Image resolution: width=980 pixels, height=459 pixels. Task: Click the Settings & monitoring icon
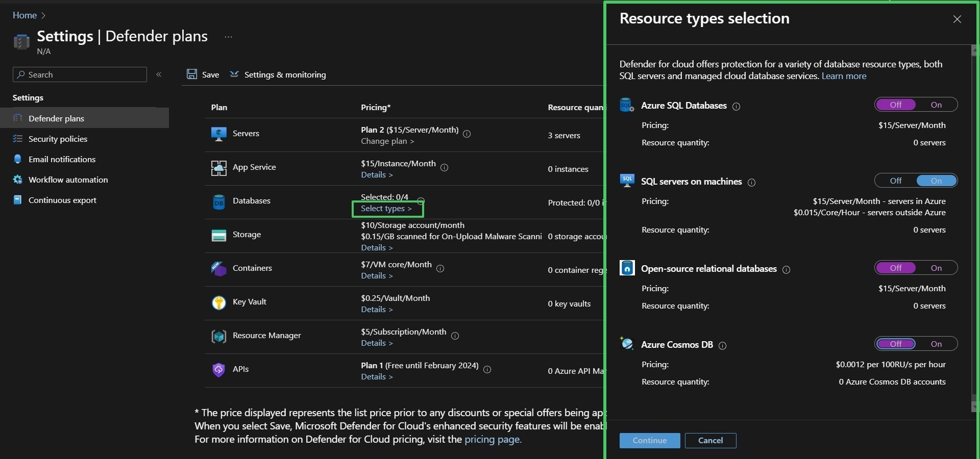coord(234,74)
